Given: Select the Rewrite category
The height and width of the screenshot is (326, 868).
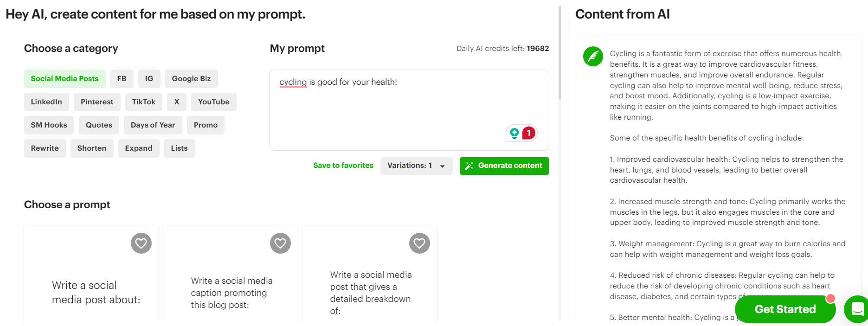Looking at the screenshot, I should (45, 148).
